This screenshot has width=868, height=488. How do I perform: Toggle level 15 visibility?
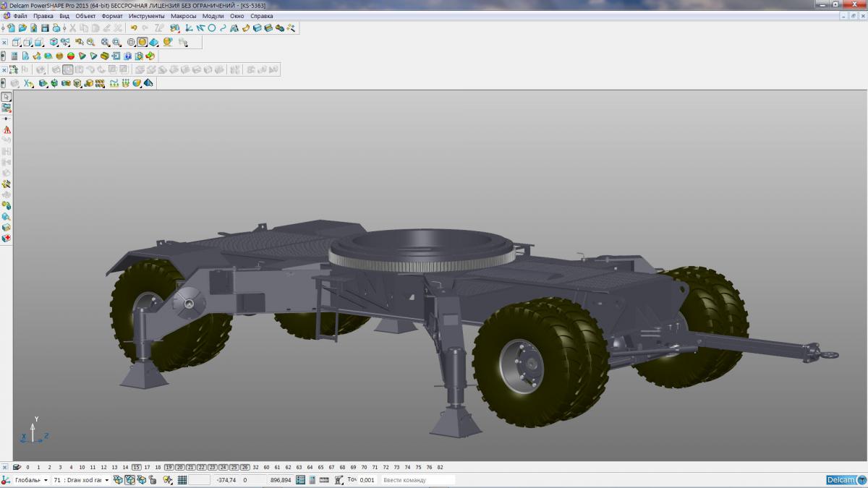click(x=137, y=467)
